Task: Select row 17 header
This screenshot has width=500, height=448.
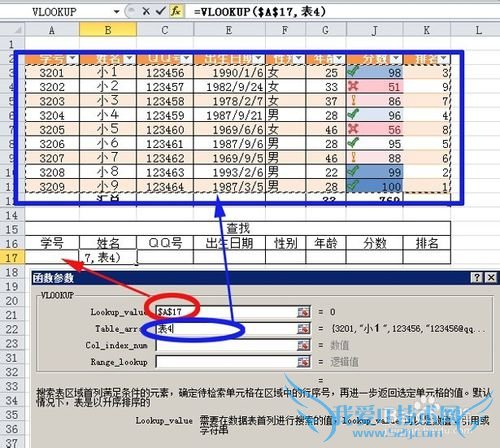Action: 12,258
